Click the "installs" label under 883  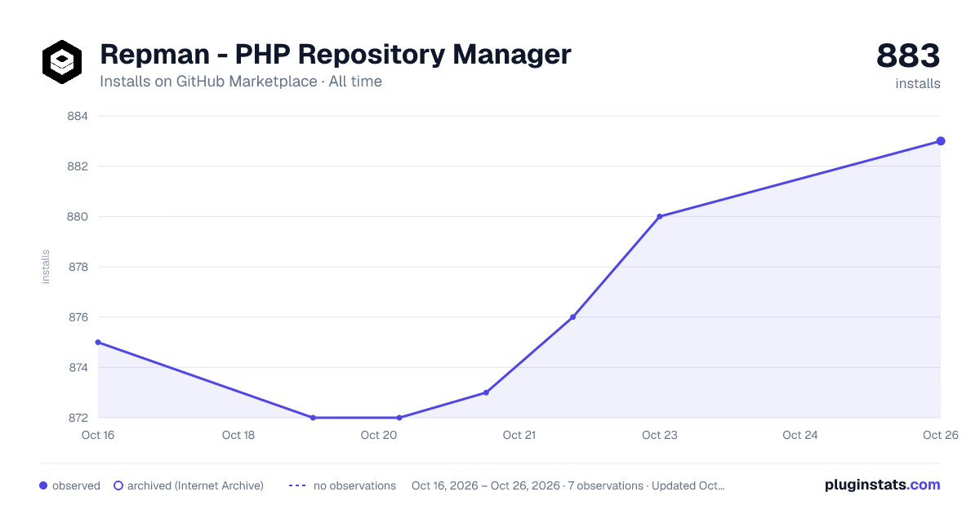point(918,83)
